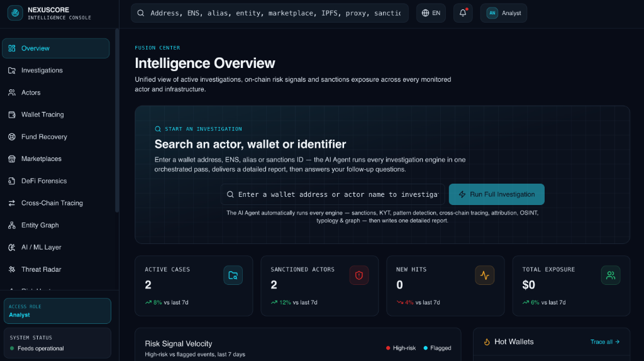The width and height of the screenshot is (644, 361).
Task: Click the Start an Investigation search icon
Action: tap(158, 129)
